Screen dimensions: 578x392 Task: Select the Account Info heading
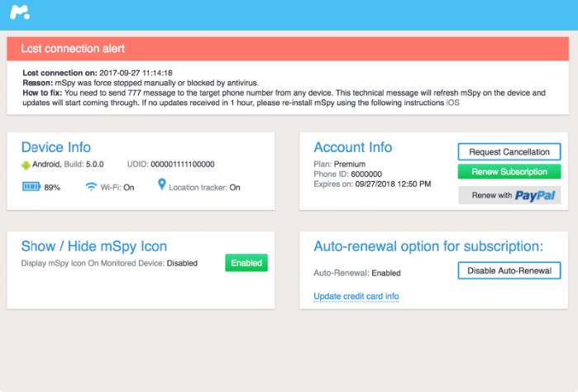[353, 147]
